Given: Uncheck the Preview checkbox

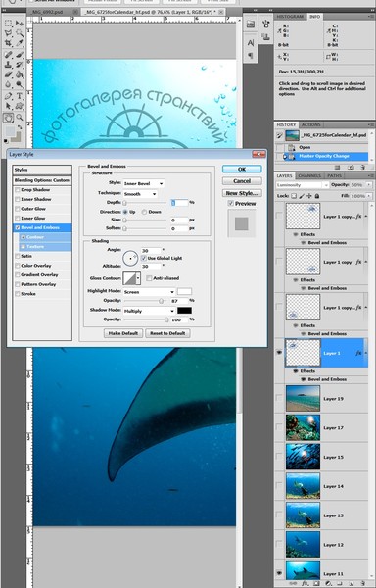Looking at the screenshot, I should pyautogui.click(x=231, y=204).
